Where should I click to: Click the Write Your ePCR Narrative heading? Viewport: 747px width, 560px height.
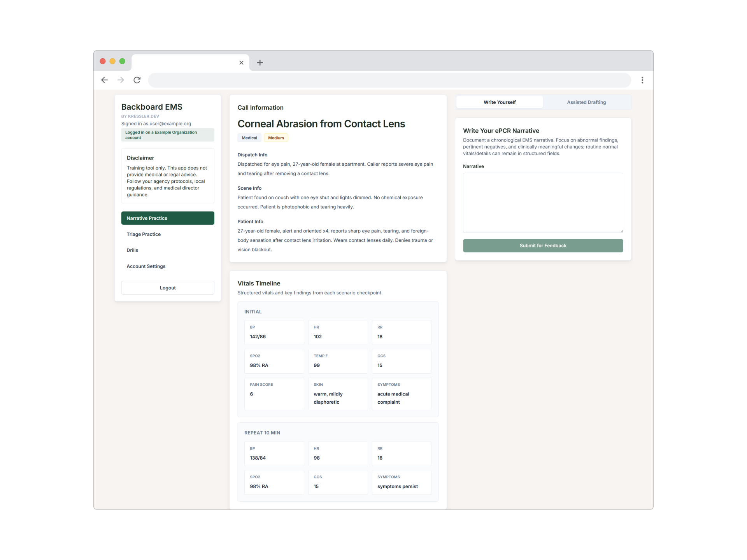click(501, 131)
